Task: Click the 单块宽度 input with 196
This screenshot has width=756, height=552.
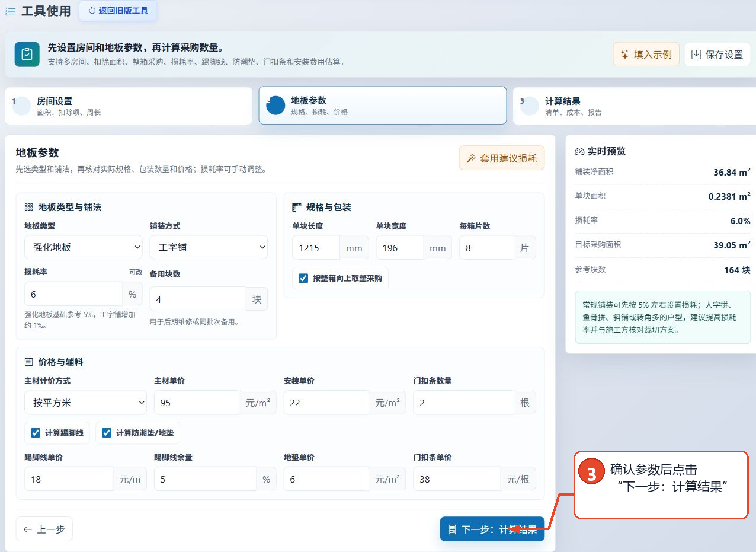Action: click(399, 248)
